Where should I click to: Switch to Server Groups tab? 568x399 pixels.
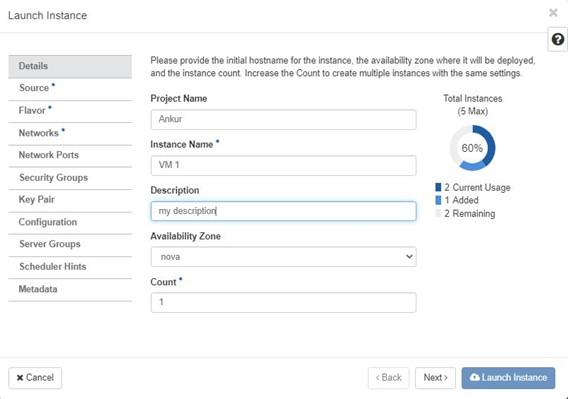click(70, 244)
